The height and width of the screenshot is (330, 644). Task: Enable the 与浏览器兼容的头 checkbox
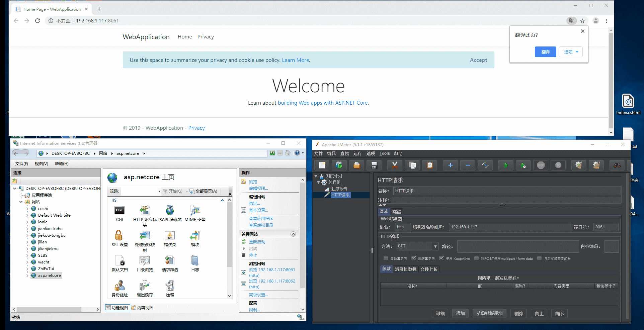tap(539, 258)
